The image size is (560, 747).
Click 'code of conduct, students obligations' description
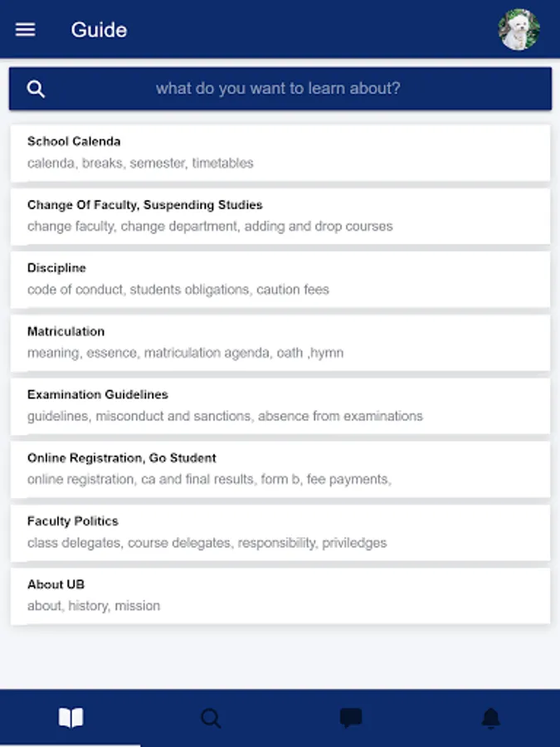click(x=178, y=290)
